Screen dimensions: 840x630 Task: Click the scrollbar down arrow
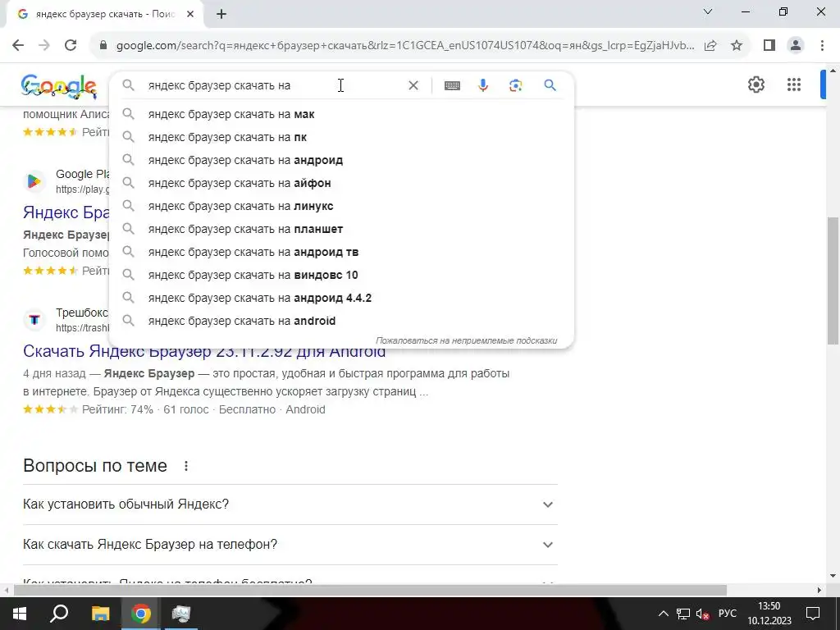pyautogui.click(x=833, y=577)
